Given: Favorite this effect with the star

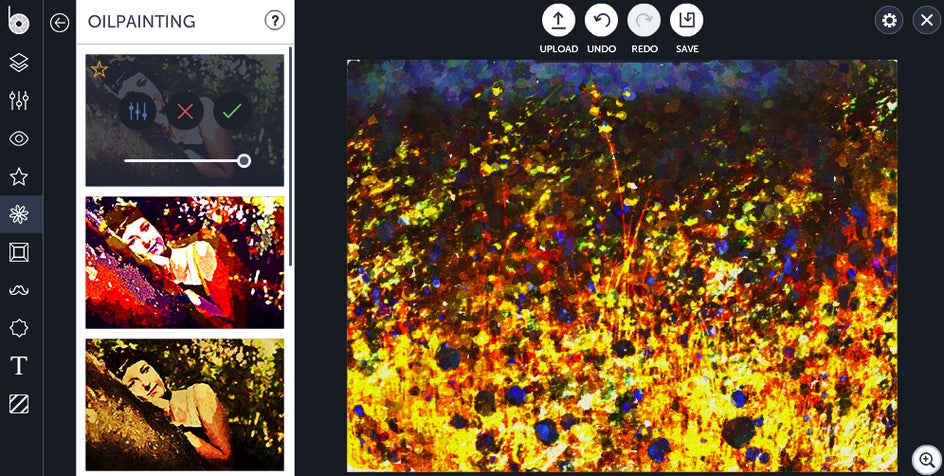Looking at the screenshot, I should (99, 69).
